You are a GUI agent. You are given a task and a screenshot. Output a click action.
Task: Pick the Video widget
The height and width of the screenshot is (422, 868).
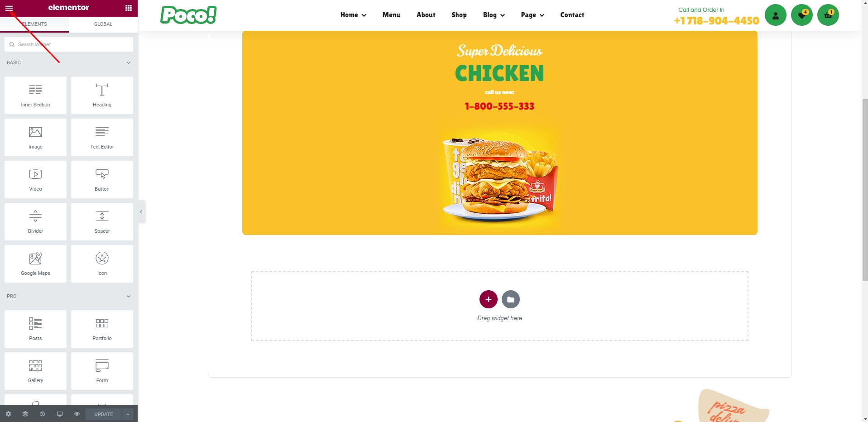[x=35, y=179]
